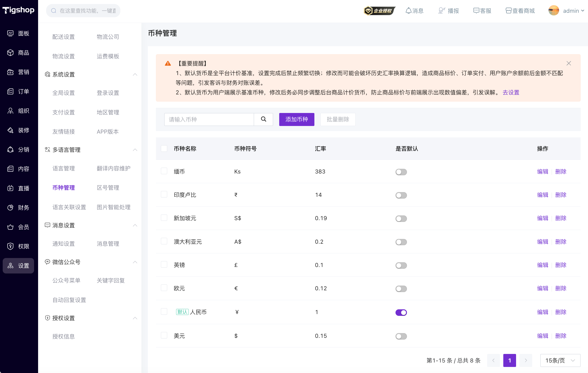Open 翻译内容维护 menu item
Image resolution: width=588 pixels, height=373 pixels.
pyautogui.click(x=114, y=168)
